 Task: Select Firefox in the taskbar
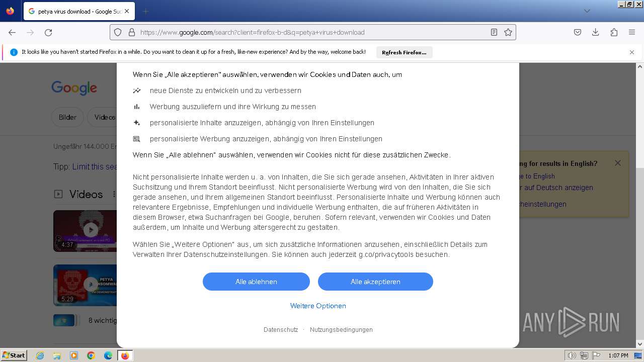(x=125, y=355)
